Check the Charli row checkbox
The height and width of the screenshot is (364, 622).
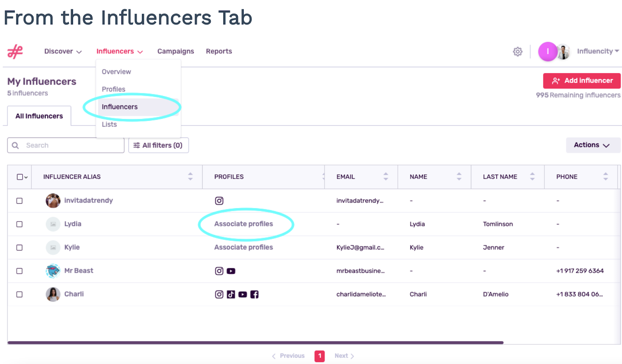point(19,294)
